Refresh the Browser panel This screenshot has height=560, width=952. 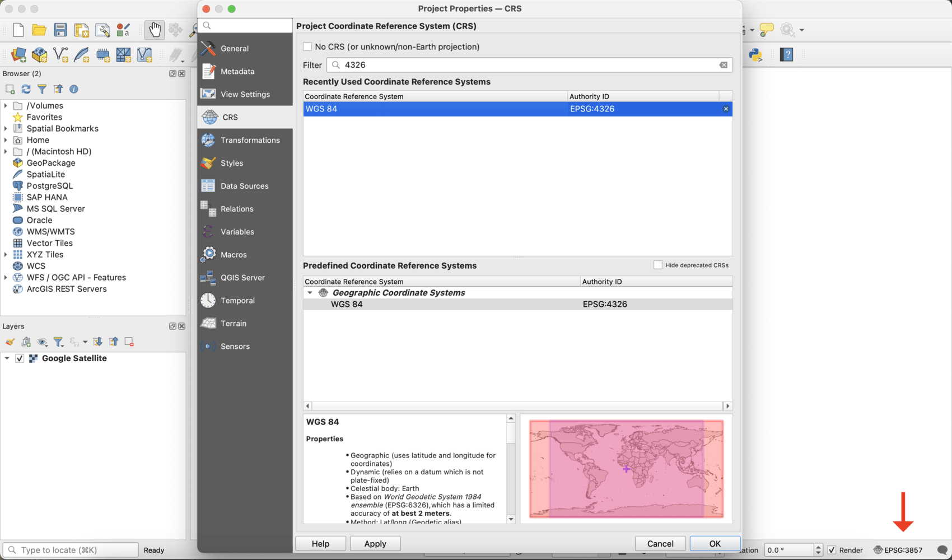[x=26, y=89]
